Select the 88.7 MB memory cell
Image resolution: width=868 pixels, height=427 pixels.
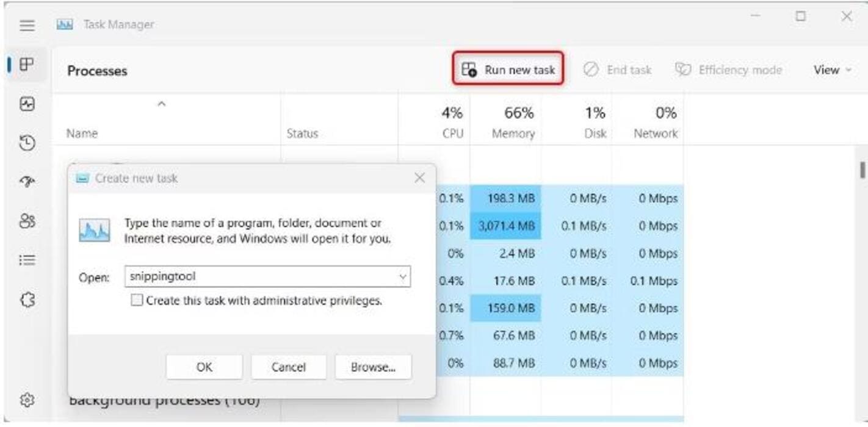[505, 364]
